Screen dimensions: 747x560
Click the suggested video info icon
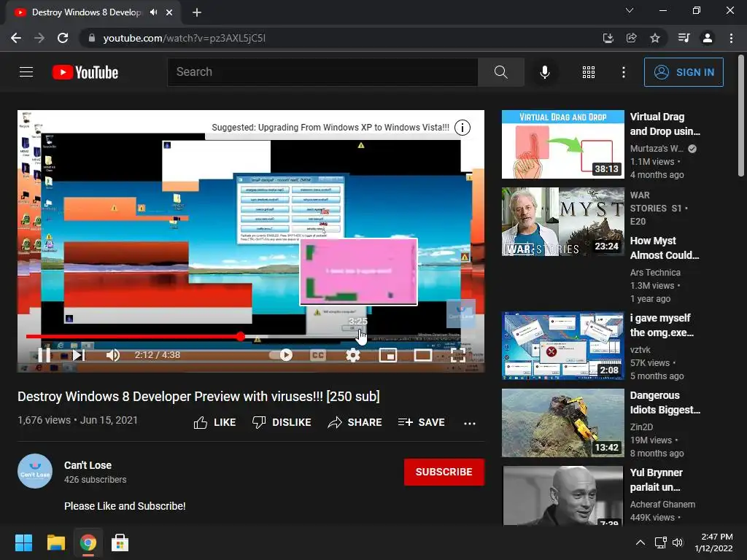pos(462,127)
